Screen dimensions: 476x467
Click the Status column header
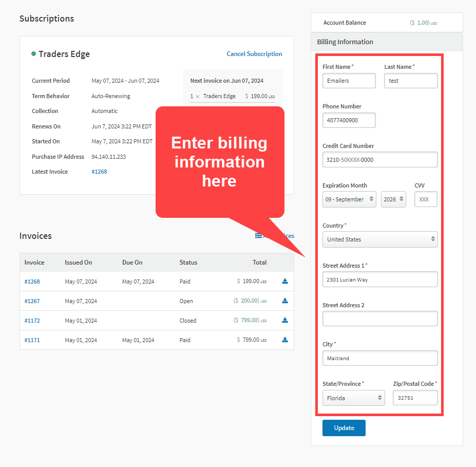pyautogui.click(x=188, y=263)
